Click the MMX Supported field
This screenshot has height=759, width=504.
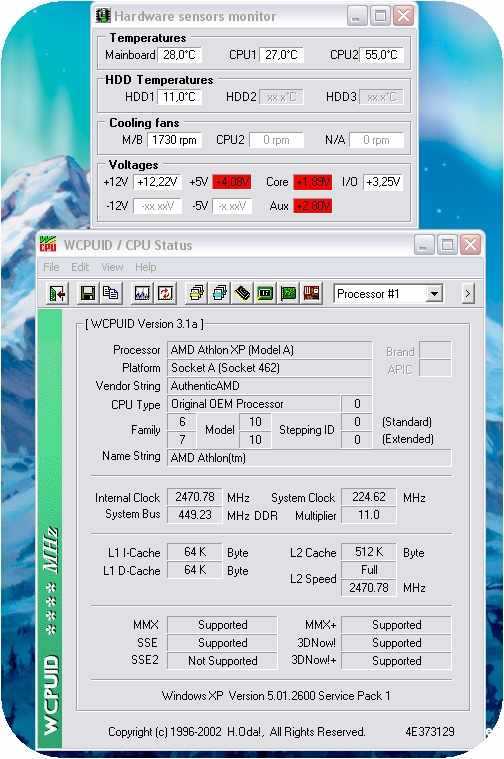[222, 625]
